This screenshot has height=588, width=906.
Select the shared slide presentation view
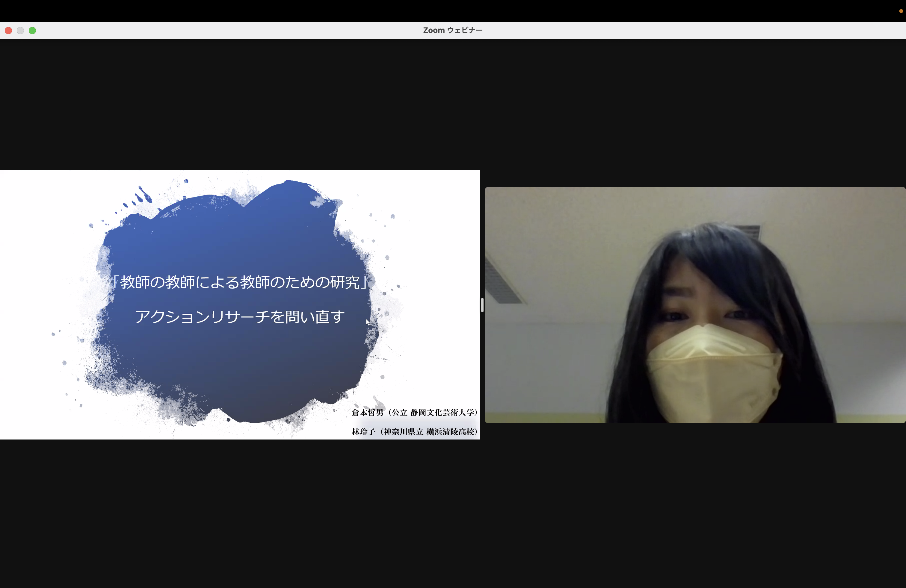(240, 305)
